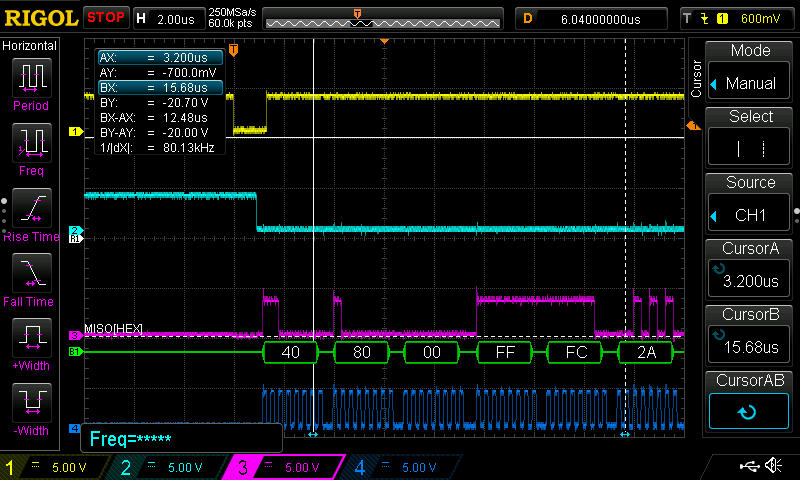Click the decoded byte 80
This screenshot has width=800, height=480.
click(x=361, y=352)
